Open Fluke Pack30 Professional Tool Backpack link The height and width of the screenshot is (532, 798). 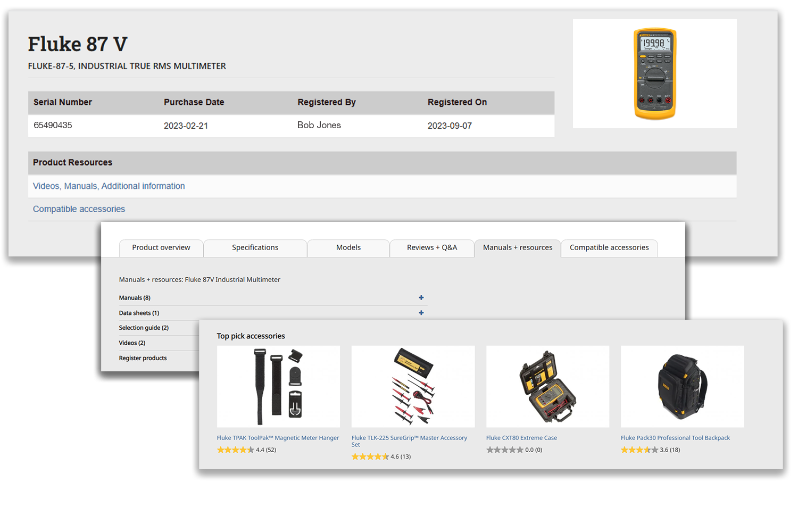[675, 438]
